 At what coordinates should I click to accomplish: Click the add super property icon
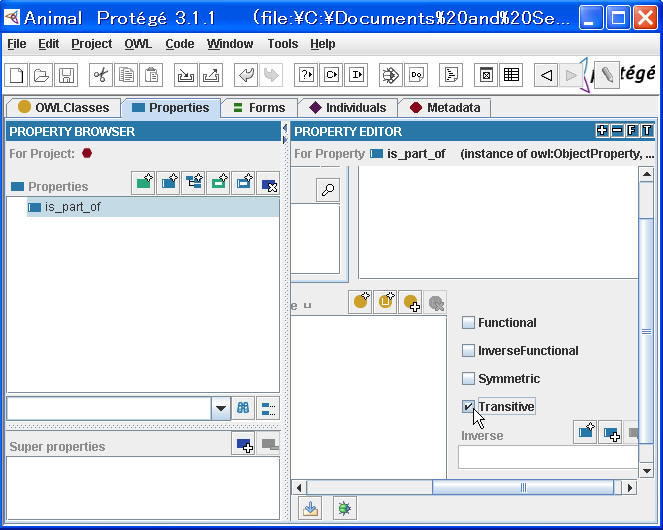[x=243, y=445]
